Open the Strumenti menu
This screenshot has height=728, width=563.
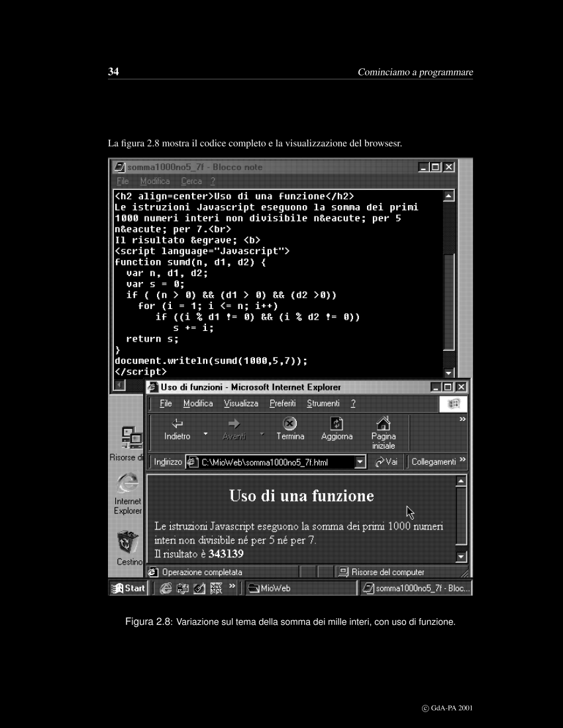click(x=323, y=404)
